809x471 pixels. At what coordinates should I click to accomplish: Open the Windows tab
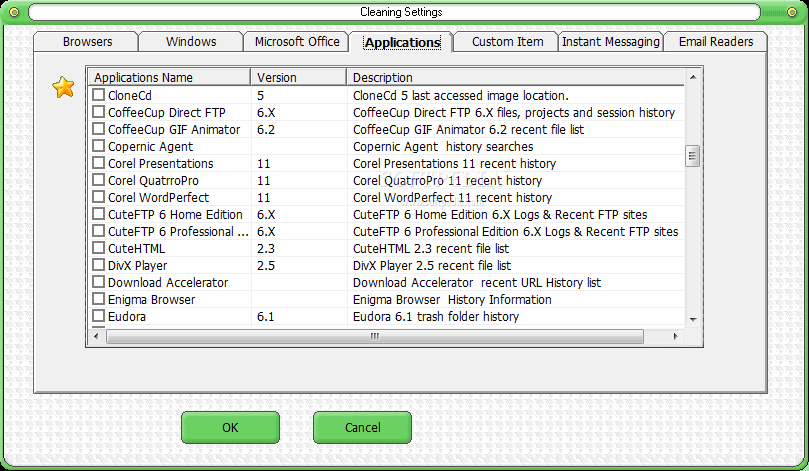click(x=191, y=42)
